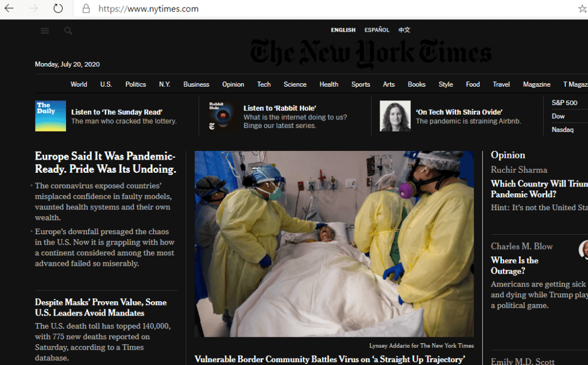Screen dimensions: 588x365
Task: Open the Style section
Action: [446, 84]
